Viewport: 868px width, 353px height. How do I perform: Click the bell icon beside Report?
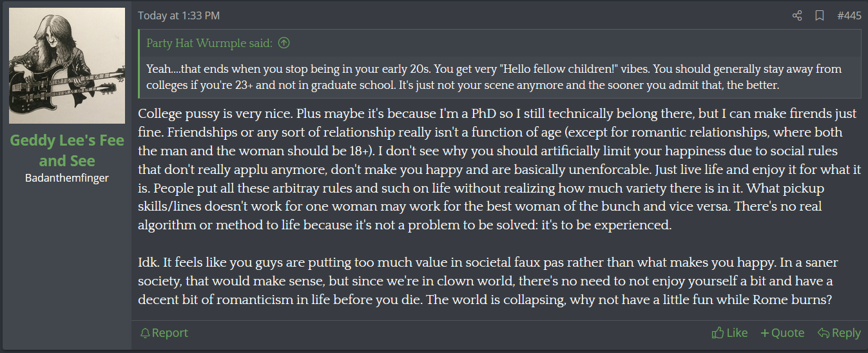coord(145,333)
